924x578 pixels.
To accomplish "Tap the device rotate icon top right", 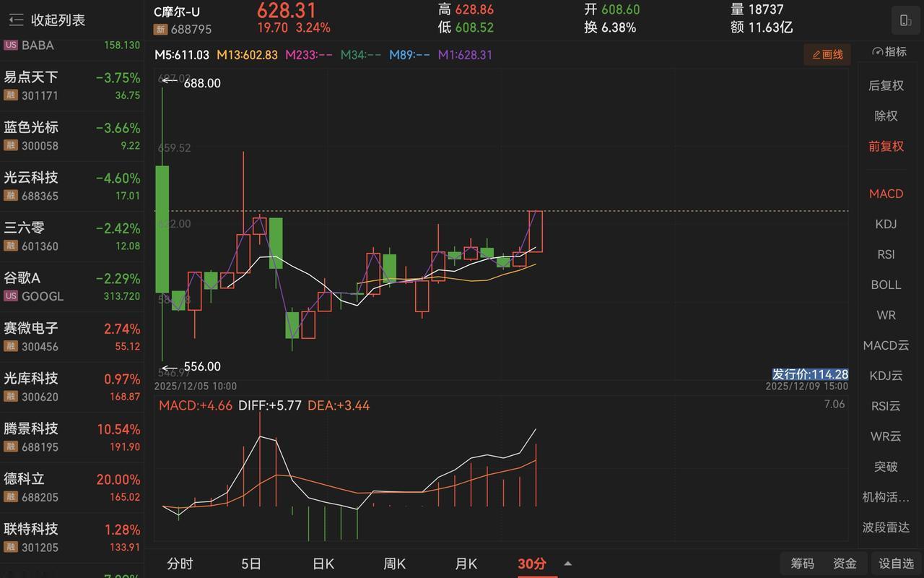I will coord(905,20).
